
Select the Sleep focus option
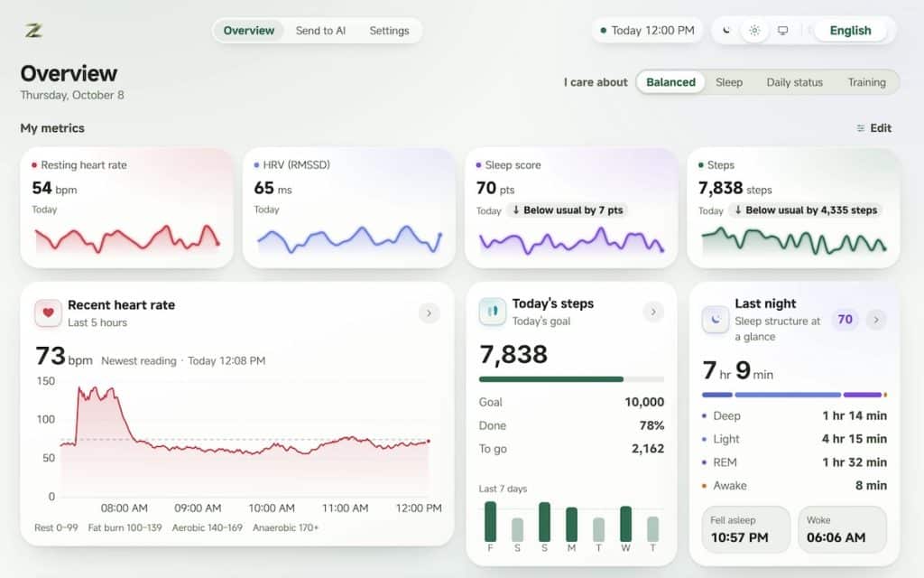[x=729, y=82]
